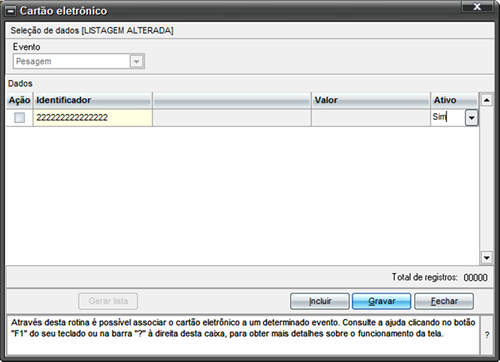Image resolution: width=500 pixels, height=362 pixels.
Task: Sort by the Identificador column header
Action: pyautogui.click(x=93, y=100)
